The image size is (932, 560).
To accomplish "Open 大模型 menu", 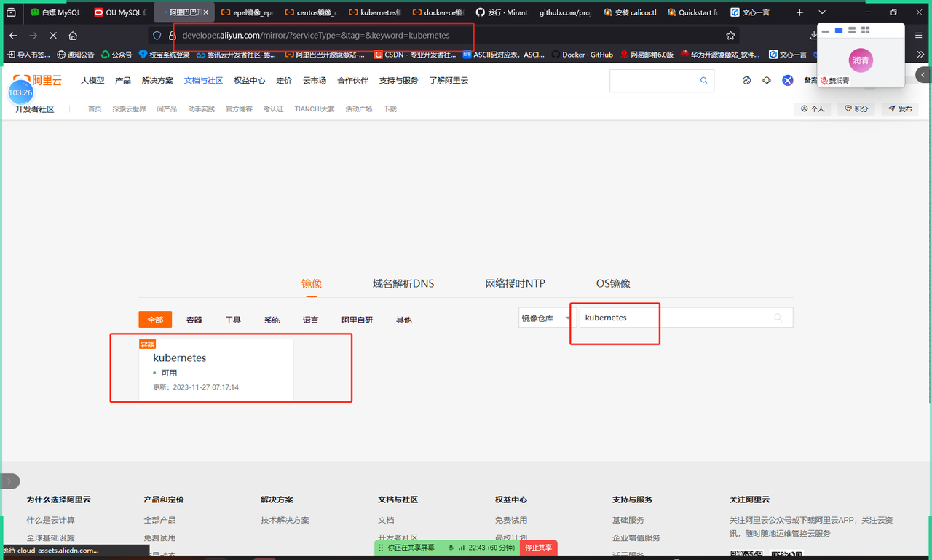I will [92, 81].
